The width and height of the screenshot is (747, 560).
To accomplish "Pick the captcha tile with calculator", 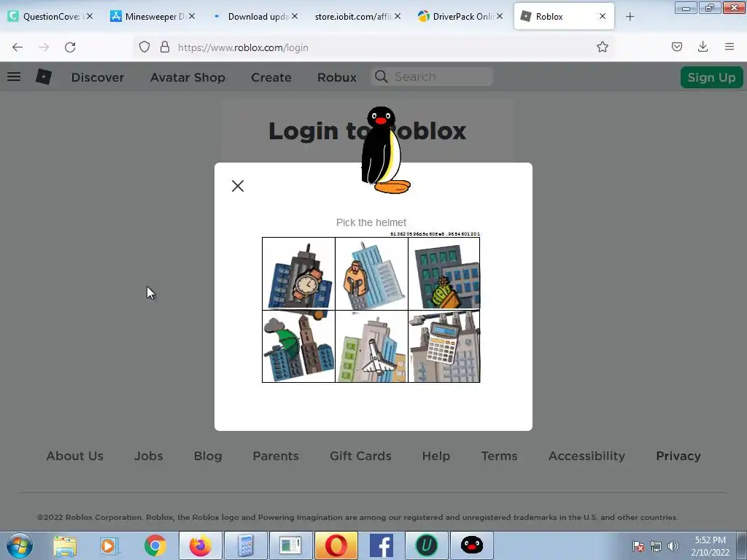I will [x=444, y=346].
